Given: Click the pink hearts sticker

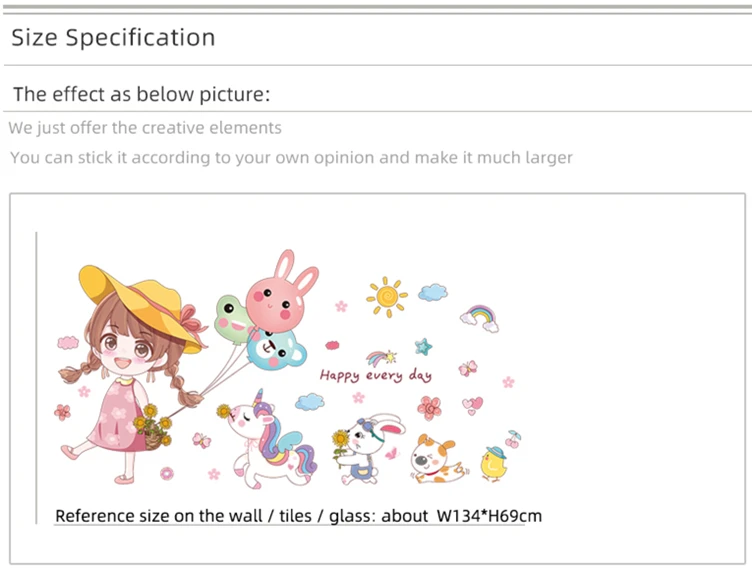Looking at the screenshot, I should coord(473,405).
